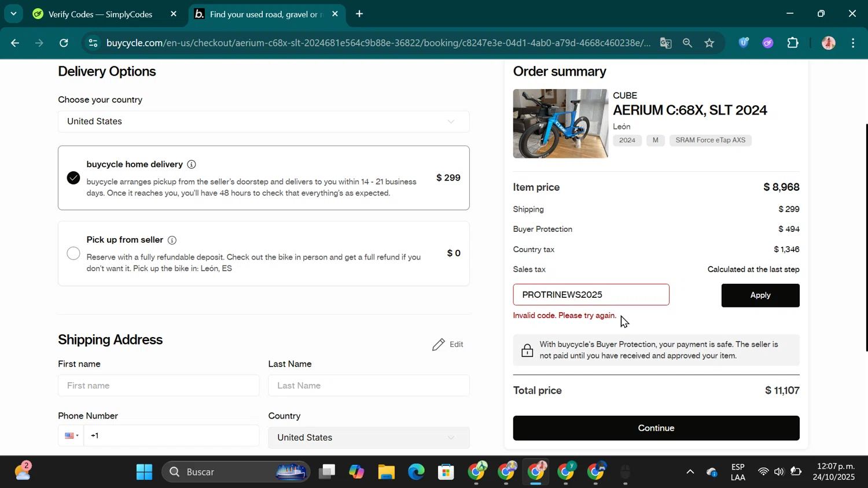Open Microsoft Edge from taskbar
The width and height of the screenshot is (868, 488).
(416, 472)
